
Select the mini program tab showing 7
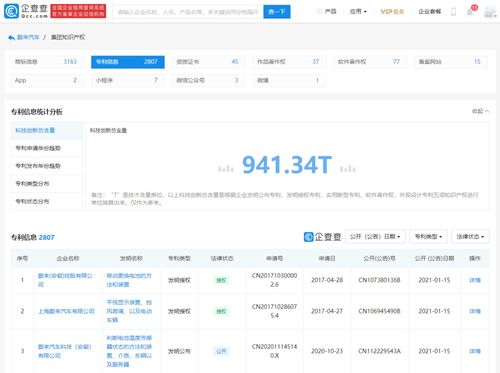point(128,80)
